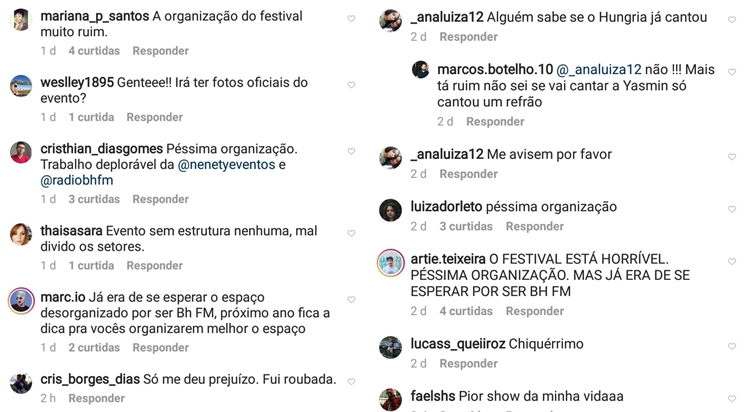Open the thaisasara username link
Image resolution: width=750 pixels, height=412 pixels.
click(71, 231)
